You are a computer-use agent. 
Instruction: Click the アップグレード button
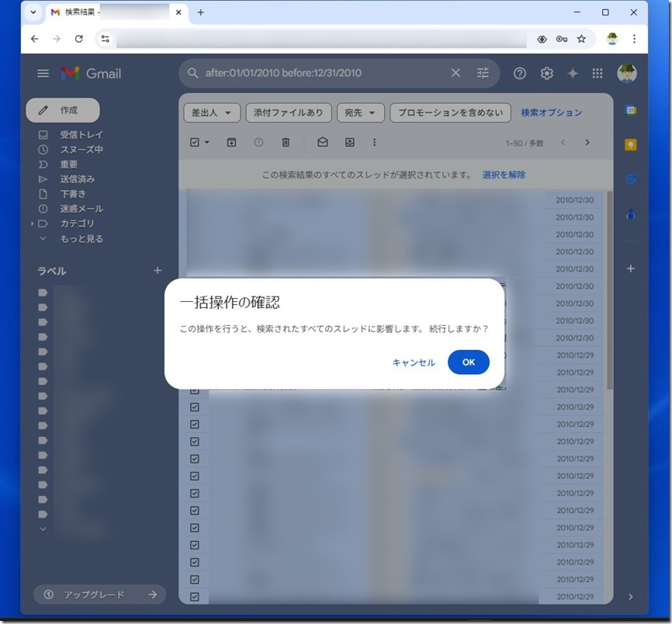(99, 595)
